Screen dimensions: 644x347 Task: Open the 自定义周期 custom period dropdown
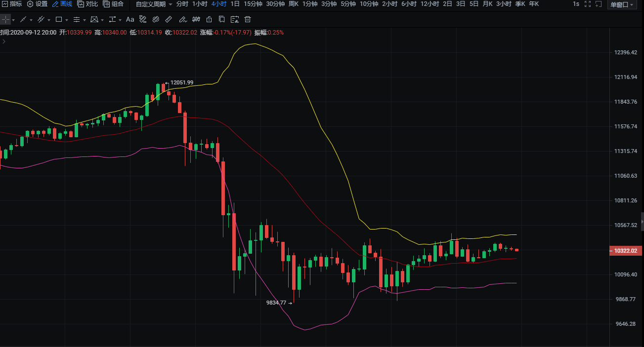tap(154, 4)
